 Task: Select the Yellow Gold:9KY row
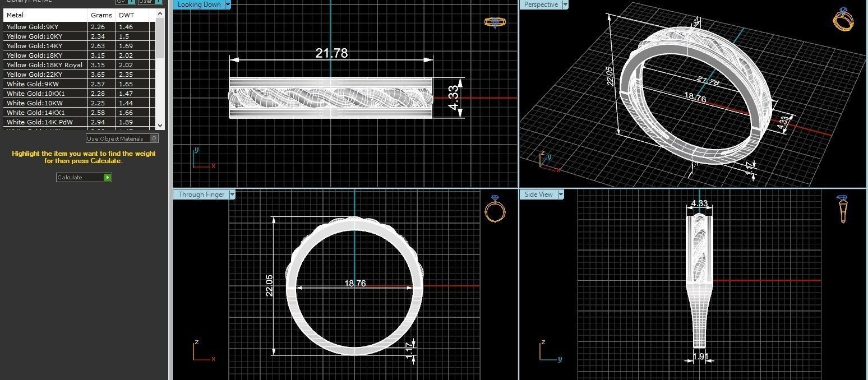(80, 27)
